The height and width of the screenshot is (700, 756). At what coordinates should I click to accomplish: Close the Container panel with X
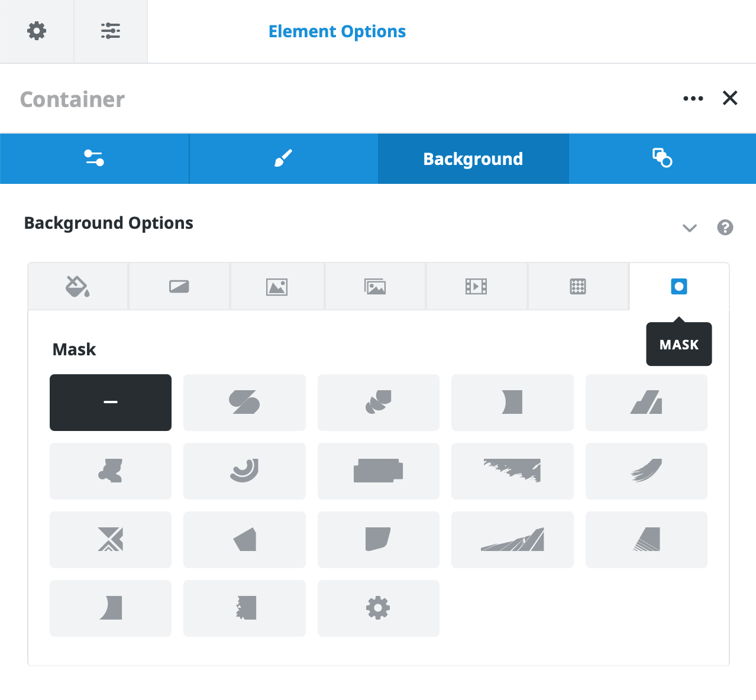pyautogui.click(x=730, y=98)
